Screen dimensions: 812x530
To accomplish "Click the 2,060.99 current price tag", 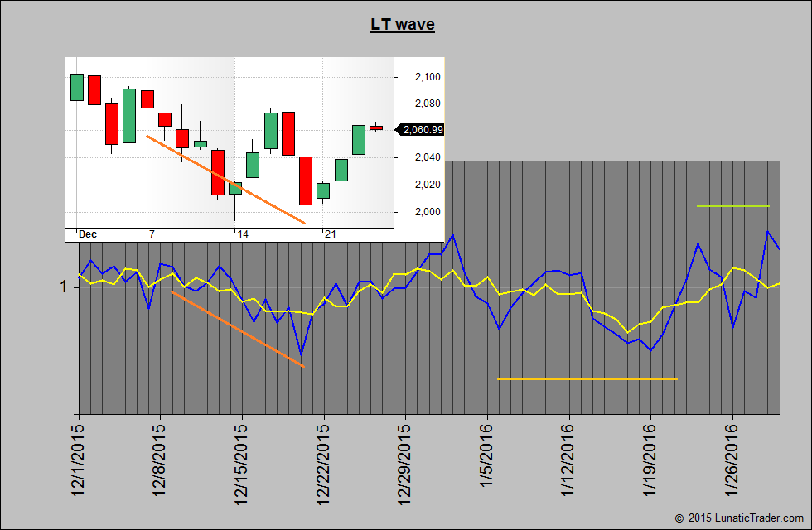I will click(x=423, y=129).
